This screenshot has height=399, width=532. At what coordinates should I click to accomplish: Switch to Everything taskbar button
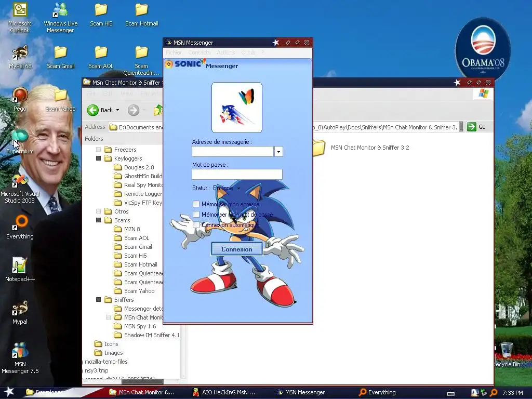[x=378, y=392]
